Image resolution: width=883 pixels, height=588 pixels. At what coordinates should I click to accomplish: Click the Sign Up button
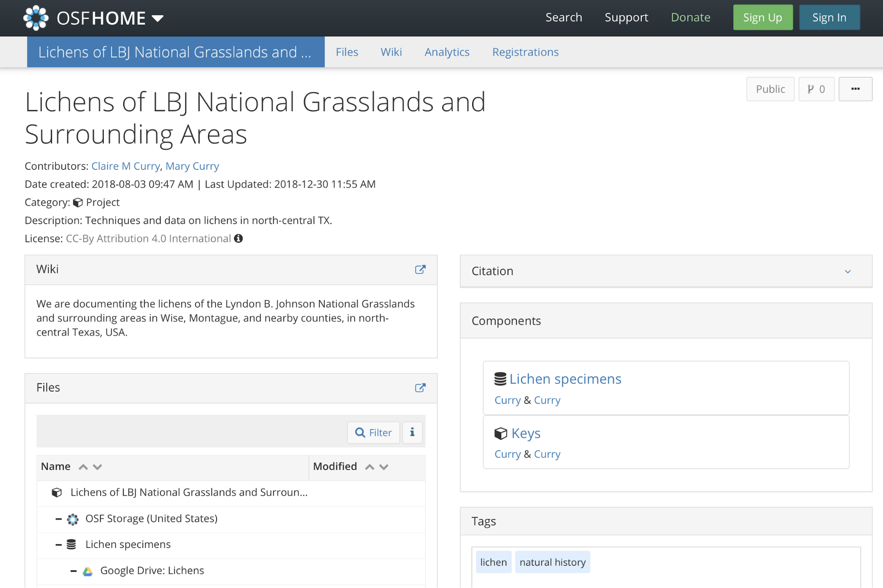[762, 18]
